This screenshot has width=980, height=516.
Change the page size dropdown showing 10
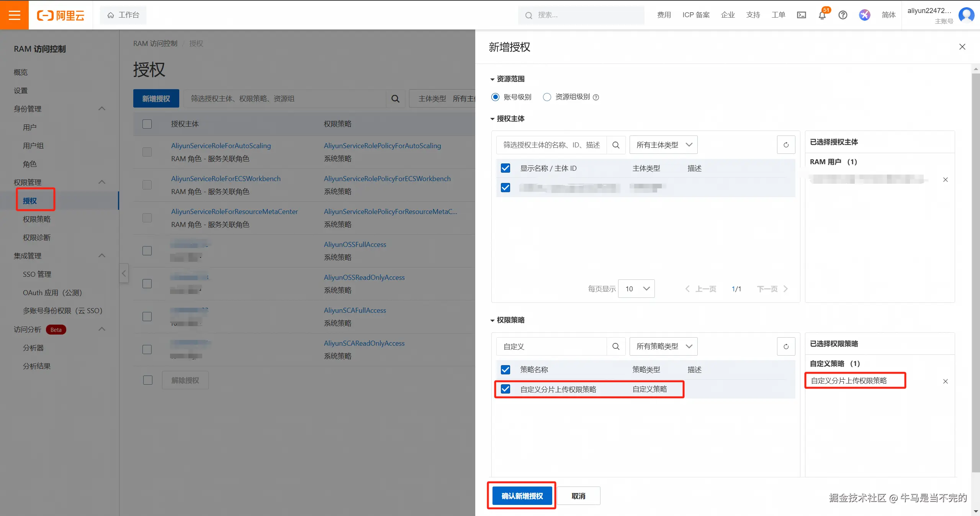[x=636, y=289]
